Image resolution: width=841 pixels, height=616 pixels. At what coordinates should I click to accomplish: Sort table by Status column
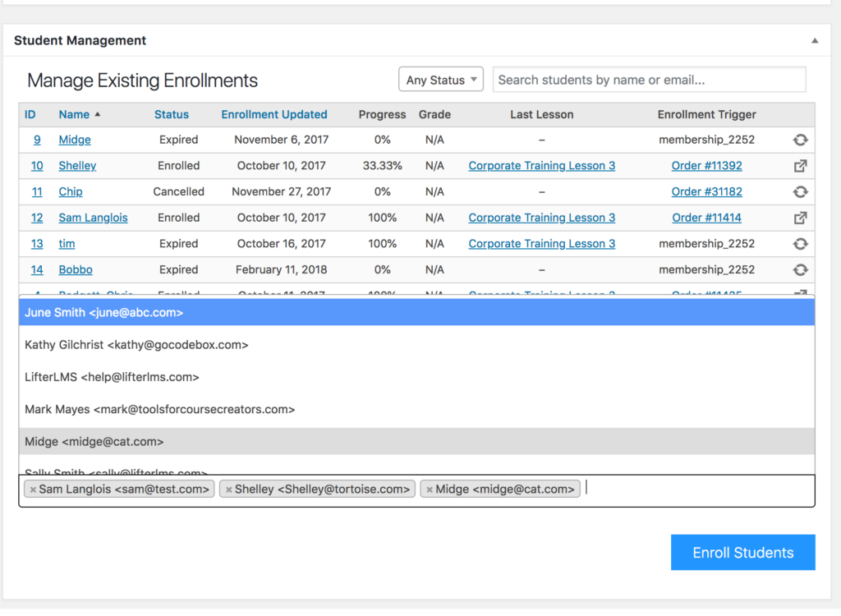[172, 114]
